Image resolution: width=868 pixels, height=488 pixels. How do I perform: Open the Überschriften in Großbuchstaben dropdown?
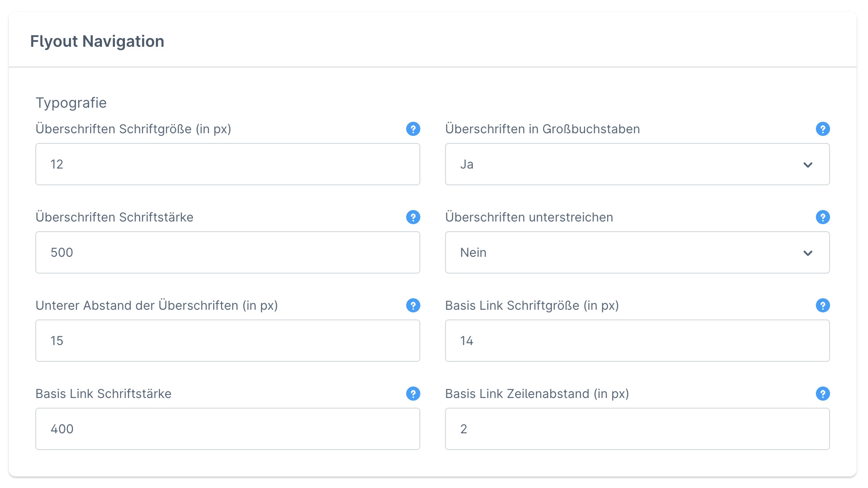[x=637, y=164]
